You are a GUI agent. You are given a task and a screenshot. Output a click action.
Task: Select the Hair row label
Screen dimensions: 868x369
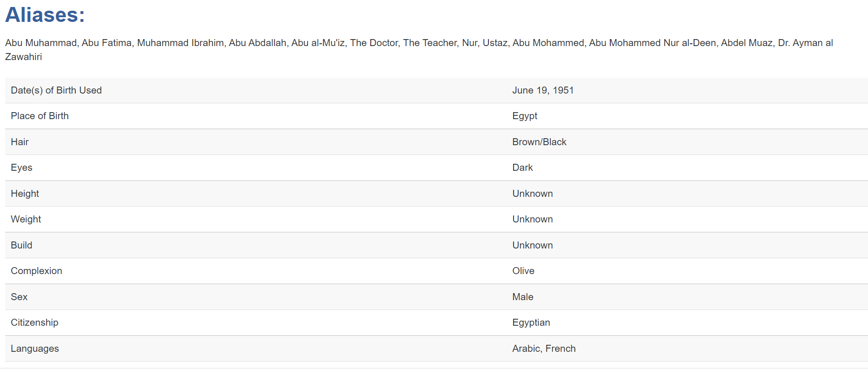pyautogui.click(x=20, y=142)
